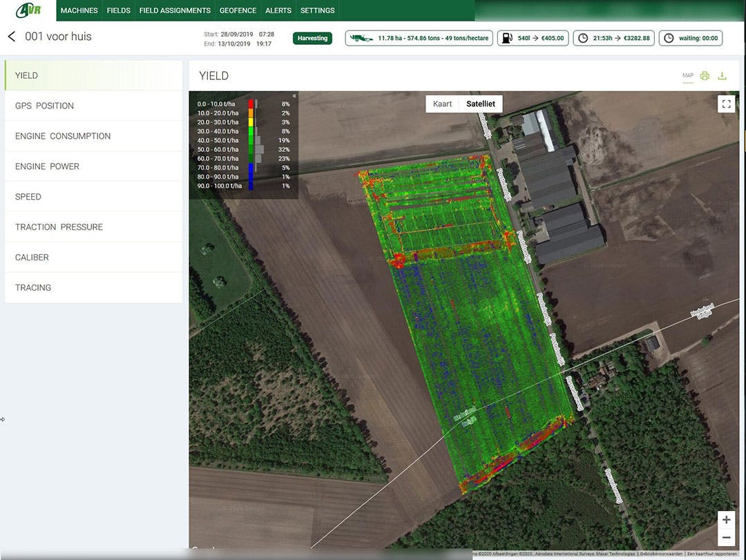
Task: Download the yield map
Action: 723,76
